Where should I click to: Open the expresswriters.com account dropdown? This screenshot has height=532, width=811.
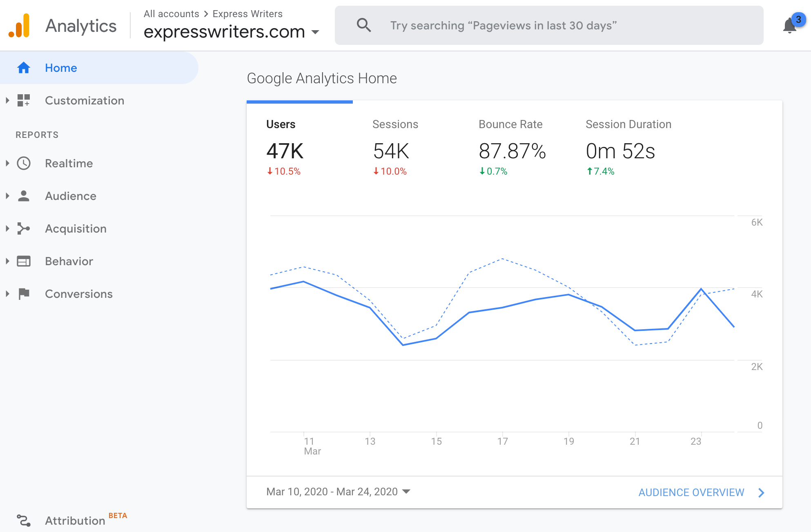point(315,32)
